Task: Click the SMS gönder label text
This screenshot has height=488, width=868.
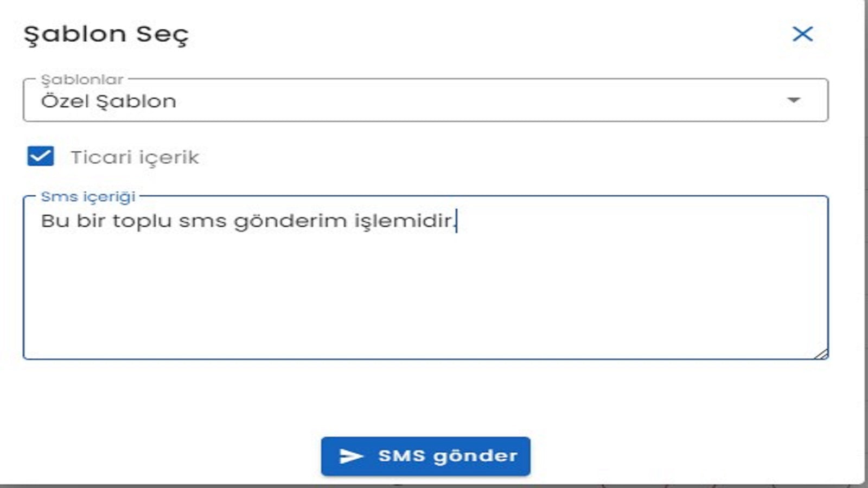Action: pyautogui.click(x=448, y=456)
